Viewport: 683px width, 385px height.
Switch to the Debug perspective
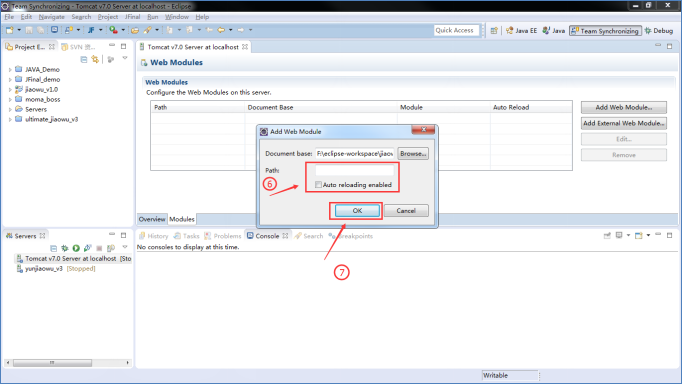click(x=659, y=30)
